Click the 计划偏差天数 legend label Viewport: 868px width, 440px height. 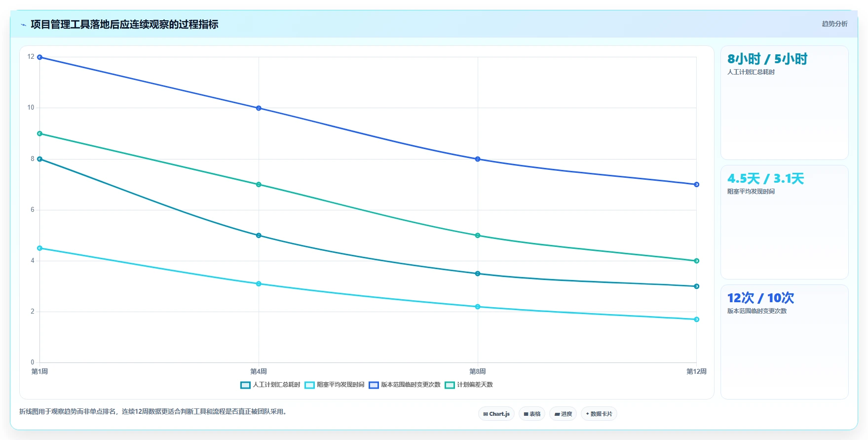[475, 385]
